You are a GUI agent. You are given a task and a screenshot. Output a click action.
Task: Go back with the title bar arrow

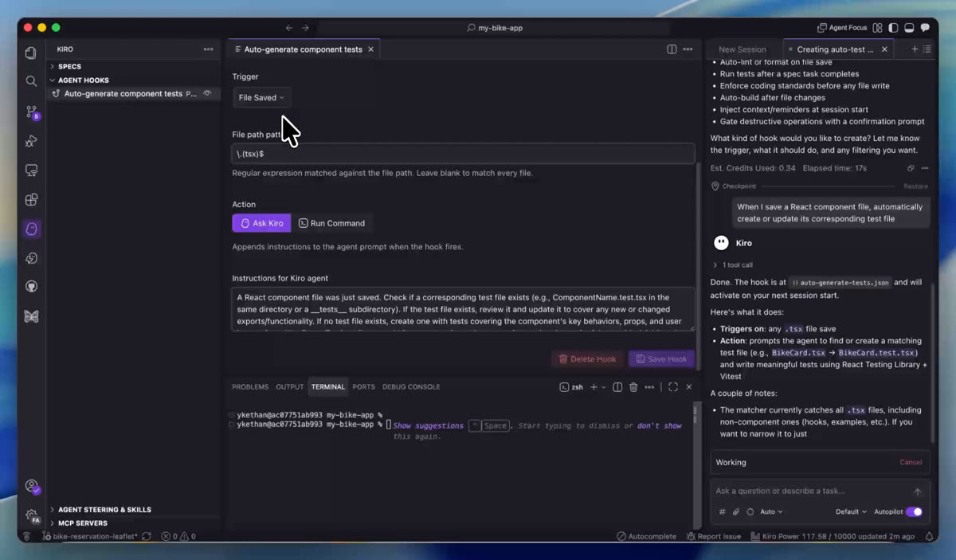point(289,28)
